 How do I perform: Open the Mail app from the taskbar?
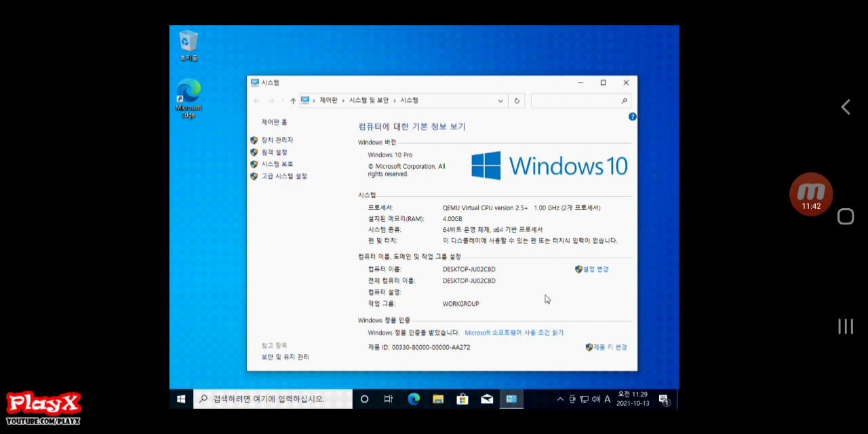click(x=487, y=399)
